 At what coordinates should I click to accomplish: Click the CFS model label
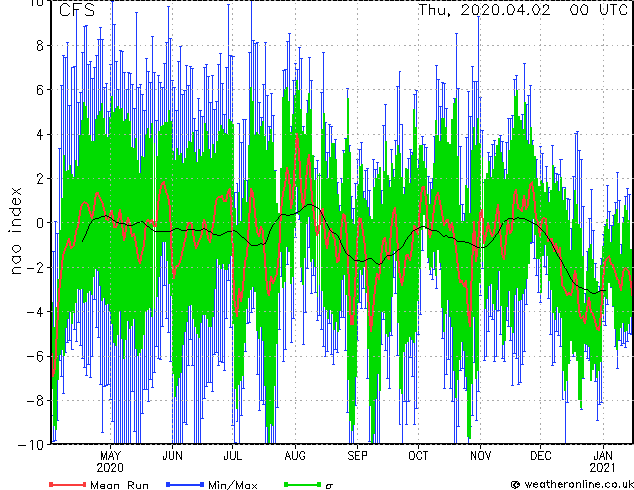click(x=77, y=10)
